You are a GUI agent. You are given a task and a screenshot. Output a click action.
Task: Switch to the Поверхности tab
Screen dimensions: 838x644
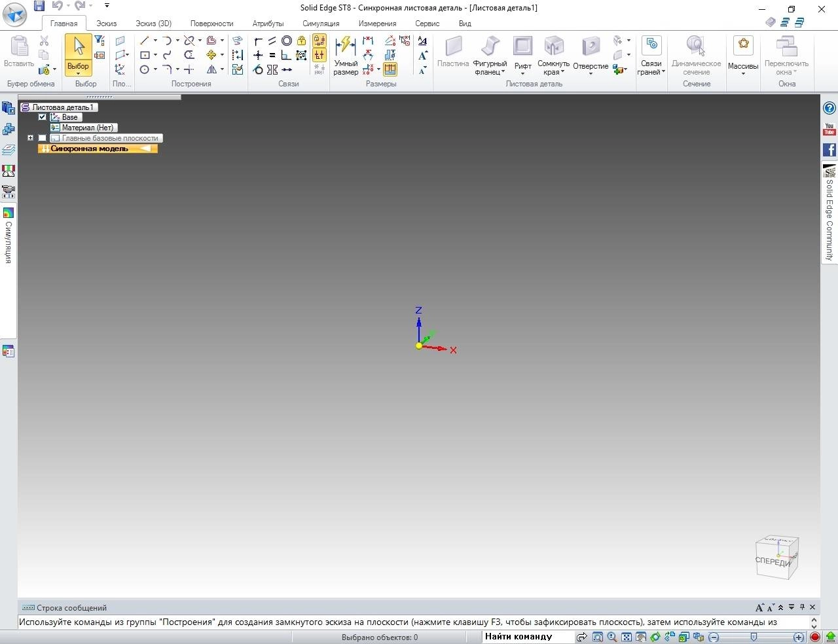pos(211,24)
